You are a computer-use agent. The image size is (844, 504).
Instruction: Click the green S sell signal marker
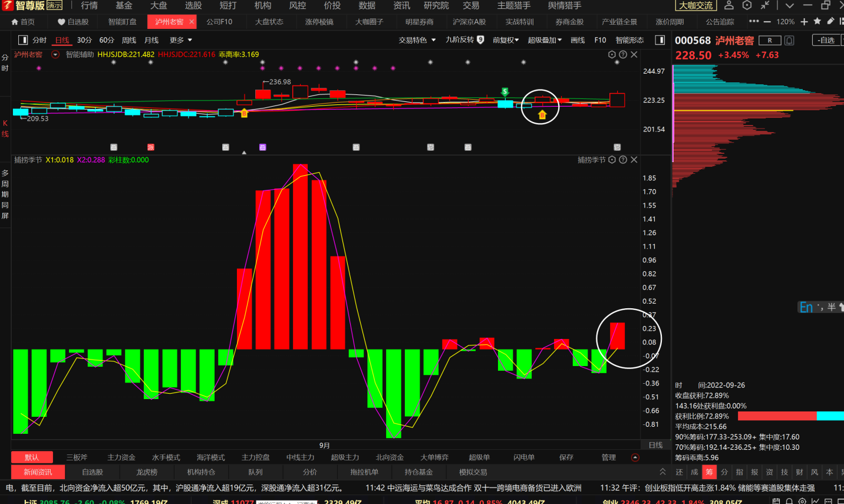click(505, 91)
